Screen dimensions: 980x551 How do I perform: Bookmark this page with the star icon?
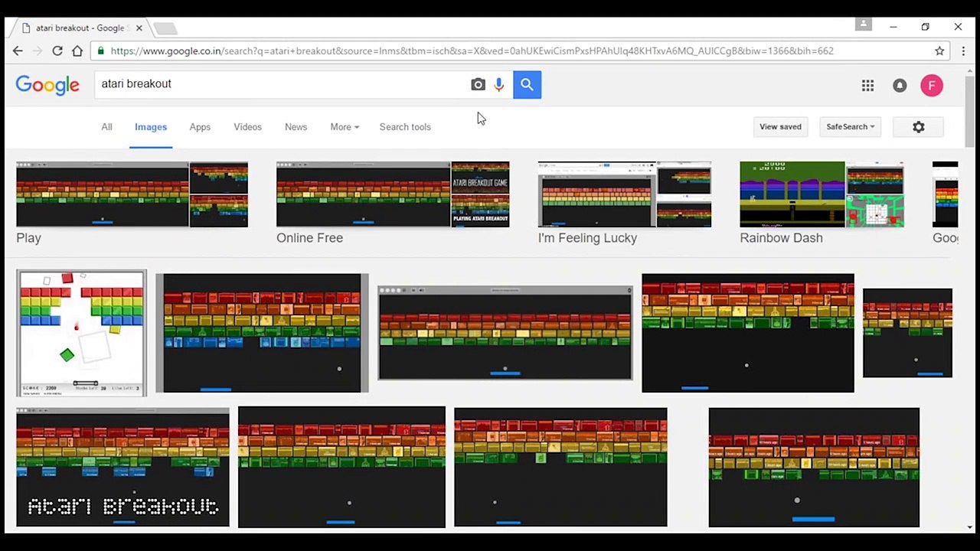(939, 51)
